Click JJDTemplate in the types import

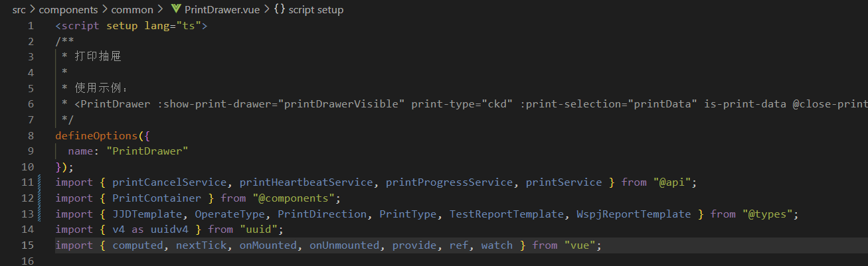click(147, 214)
